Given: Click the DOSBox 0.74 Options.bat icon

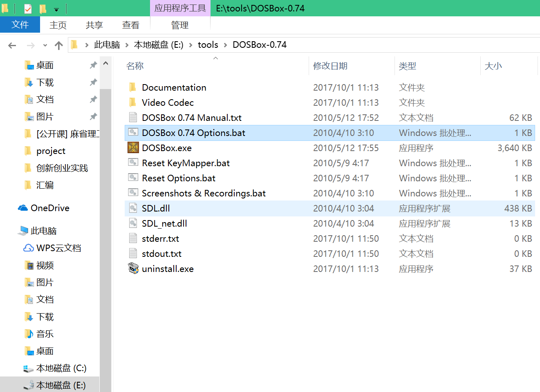Looking at the screenshot, I should point(133,133).
